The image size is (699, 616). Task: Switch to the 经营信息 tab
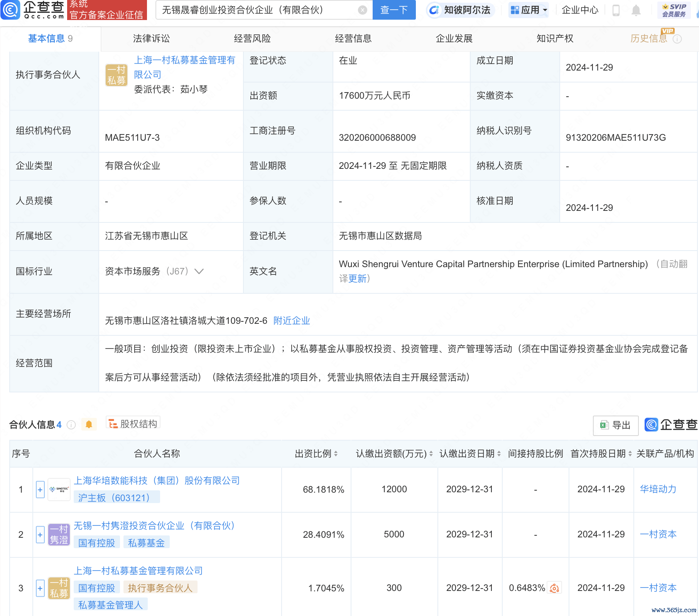click(x=353, y=39)
